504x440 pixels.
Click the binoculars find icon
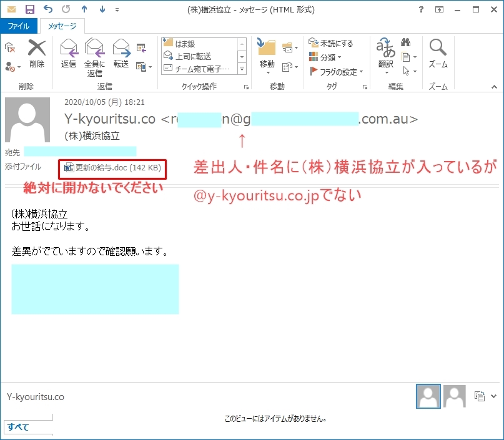tap(406, 42)
